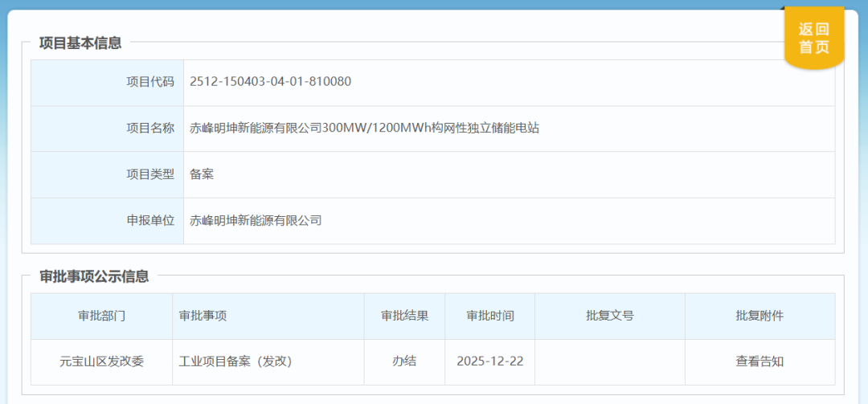Click the 项目名称 field label
This screenshot has width=868, height=404.
coord(150,128)
